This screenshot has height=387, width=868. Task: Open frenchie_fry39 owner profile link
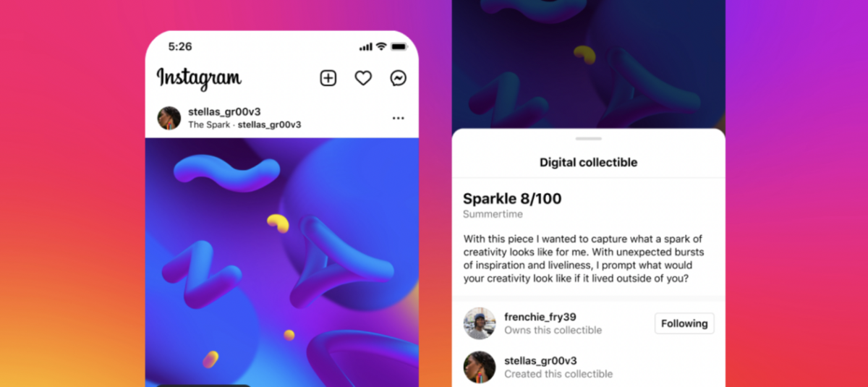(x=540, y=317)
